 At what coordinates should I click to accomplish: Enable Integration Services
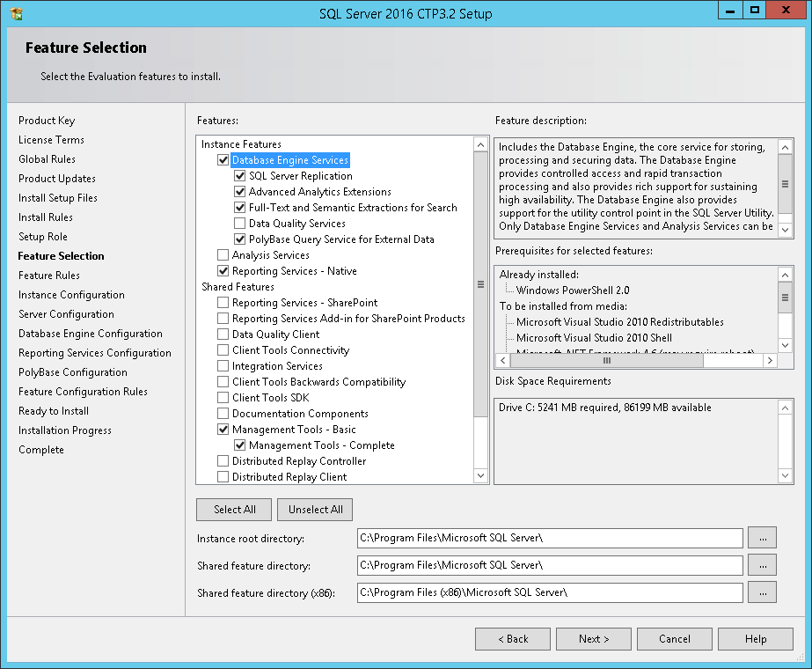click(x=223, y=366)
